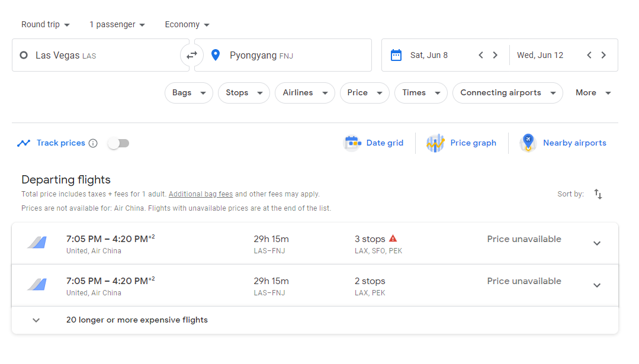Go to next return date

click(x=603, y=55)
